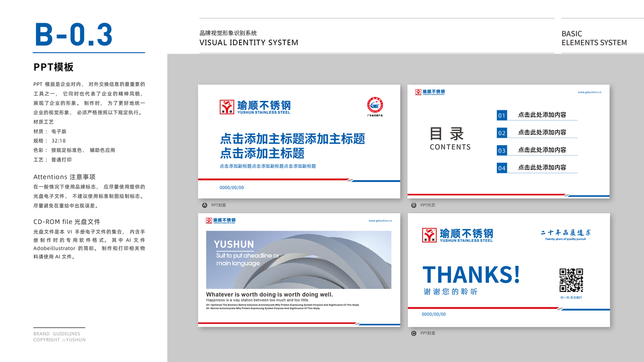Click the B-0.3 page code
The height and width of the screenshot is (362, 644).
(74, 34)
